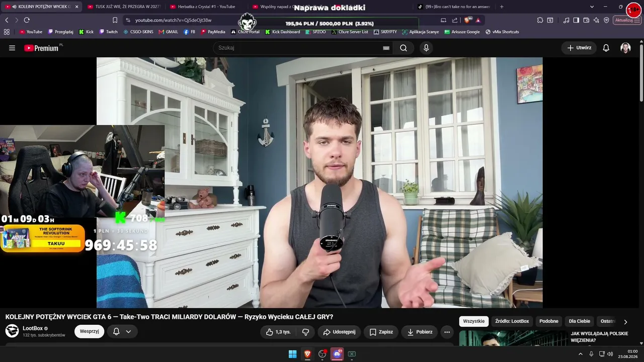Switch to 'TUSK JUŻ WIE, ŻE PRZEGRA' tab
Screen dimensions: 644x362
pyautogui.click(x=124, y=7)
